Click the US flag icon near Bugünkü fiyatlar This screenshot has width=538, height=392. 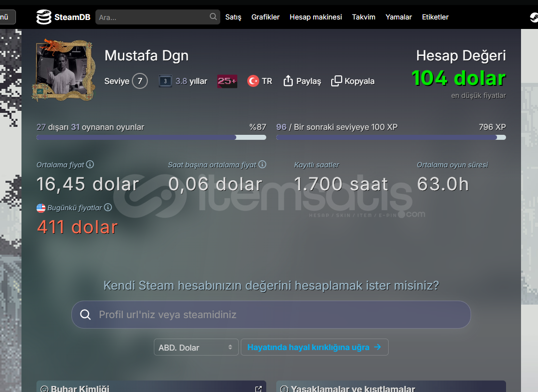pos(41,208)
